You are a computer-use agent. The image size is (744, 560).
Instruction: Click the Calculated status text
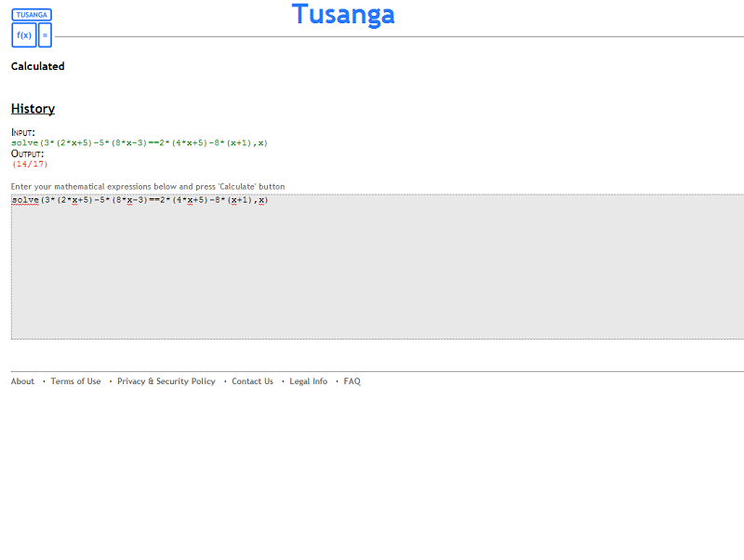(x=38, y=67)
